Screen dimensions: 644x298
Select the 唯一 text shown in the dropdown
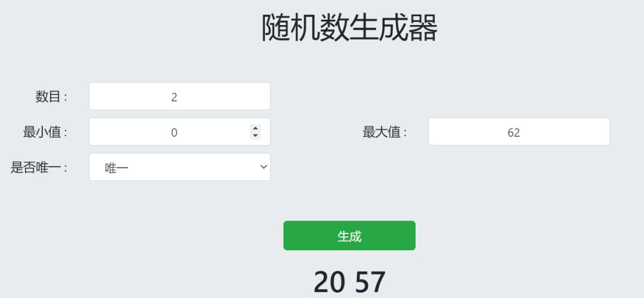pyautogui.click(x=116, y=168)
